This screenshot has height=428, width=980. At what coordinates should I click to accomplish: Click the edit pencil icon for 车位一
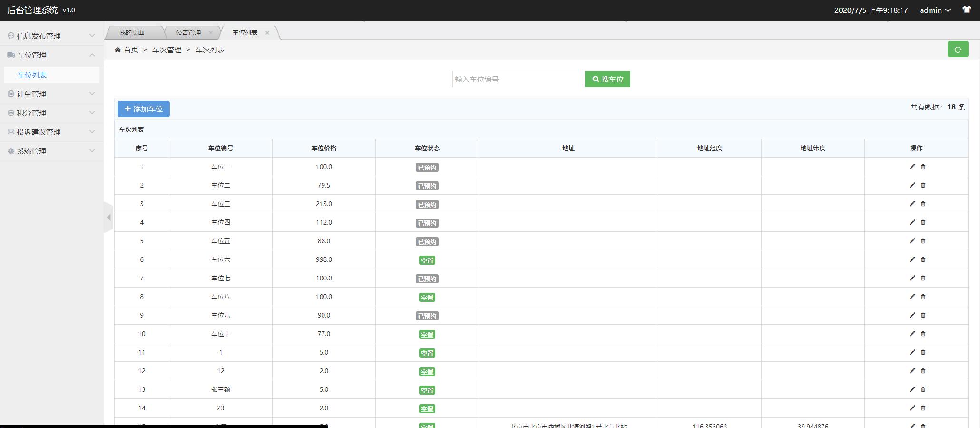[912, 167]
